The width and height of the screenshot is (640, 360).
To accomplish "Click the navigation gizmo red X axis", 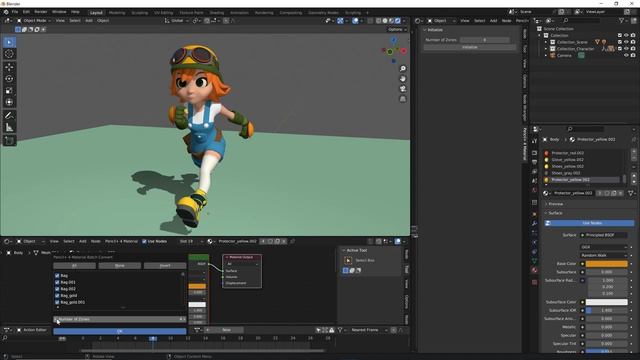I will click(x=404, y=51).
